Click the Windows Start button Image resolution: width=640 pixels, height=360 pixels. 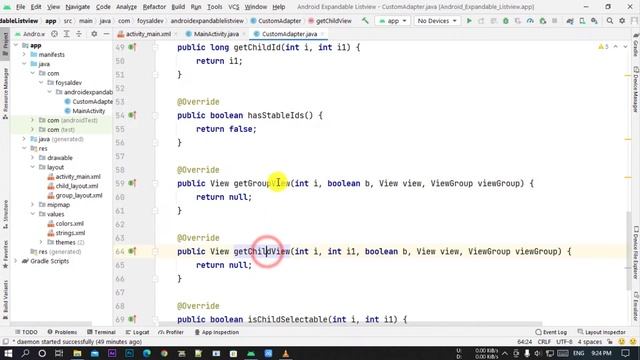tap(8, 353)
